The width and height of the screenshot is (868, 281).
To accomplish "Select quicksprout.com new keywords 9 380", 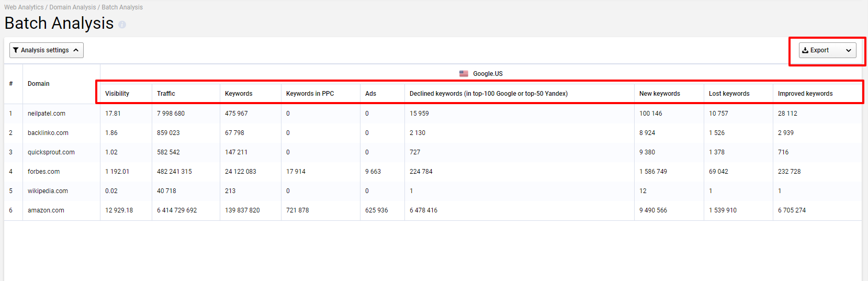I will [x=647, y=152].
